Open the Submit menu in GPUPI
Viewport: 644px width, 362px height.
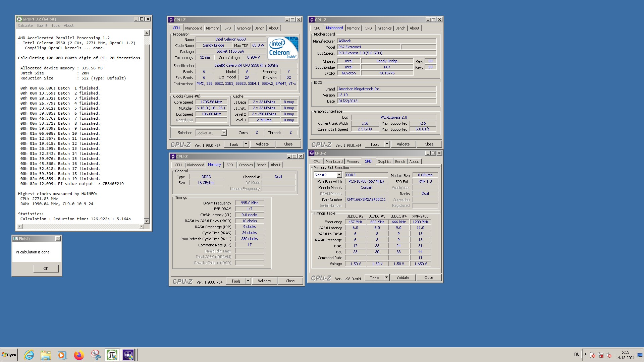click(42, 25)
